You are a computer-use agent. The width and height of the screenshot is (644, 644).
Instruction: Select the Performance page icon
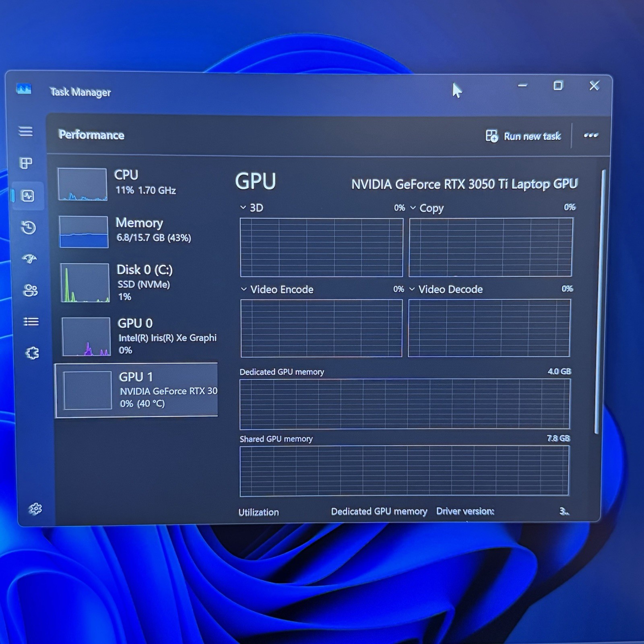27,196
